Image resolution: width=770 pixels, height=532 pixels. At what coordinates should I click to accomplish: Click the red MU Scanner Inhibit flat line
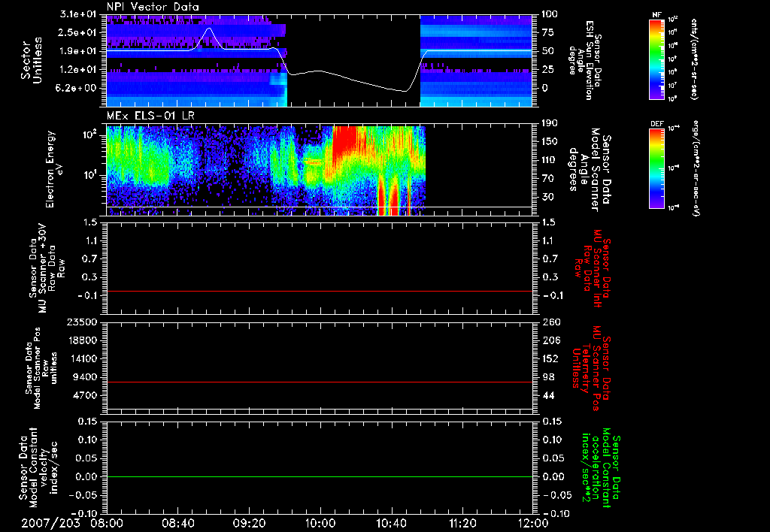coord(319,291)
